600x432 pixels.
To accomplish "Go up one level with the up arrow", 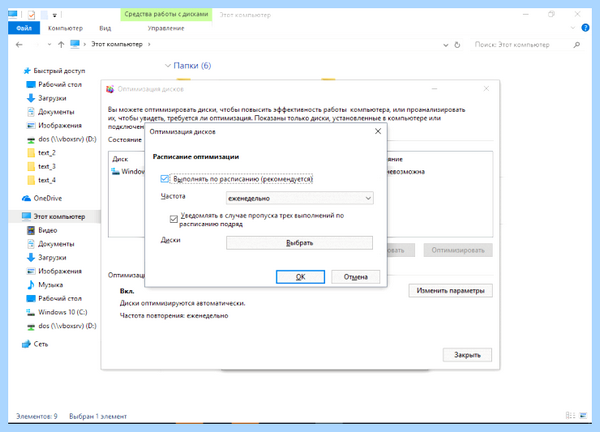I will [x=61, y=44].
